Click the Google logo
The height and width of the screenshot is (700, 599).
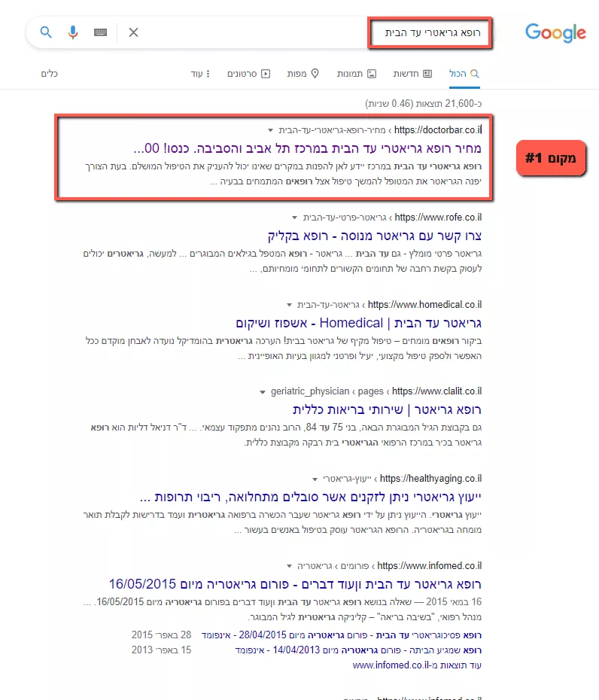pos(555,33)
